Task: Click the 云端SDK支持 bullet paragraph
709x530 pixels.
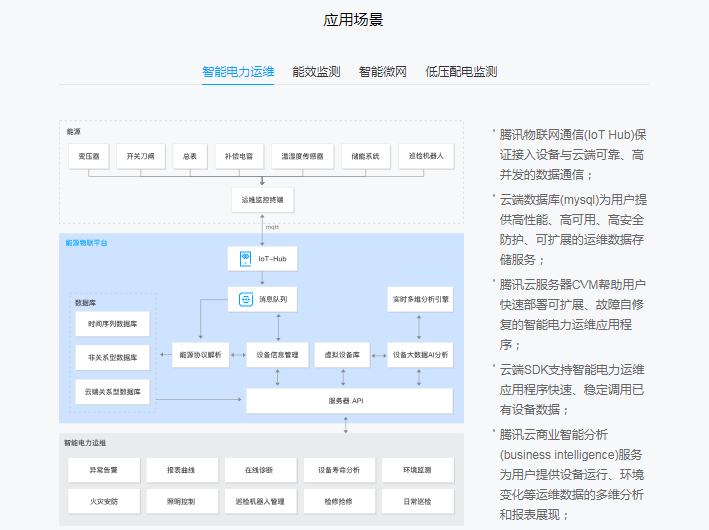Action: [x=572, y=390]
